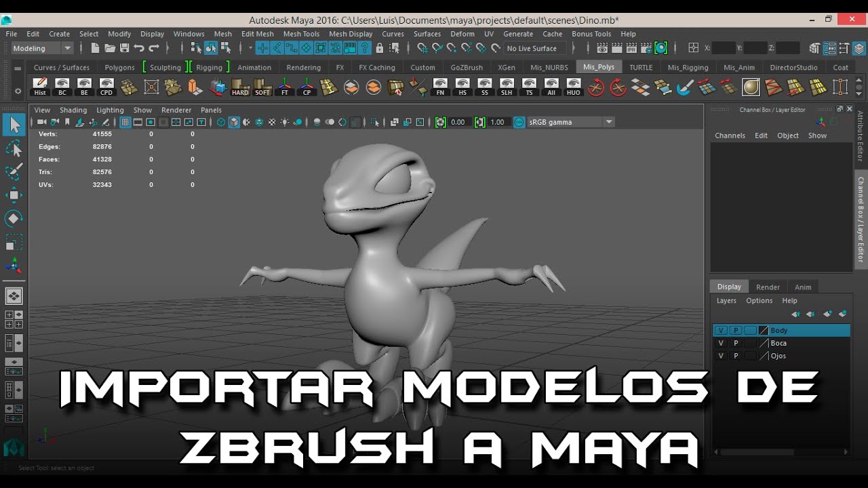The width and height of the screenshot is (868, 488).
Task: Click the lock selection padlock icon
Action: pyautogui.click(x=380, y=48)
